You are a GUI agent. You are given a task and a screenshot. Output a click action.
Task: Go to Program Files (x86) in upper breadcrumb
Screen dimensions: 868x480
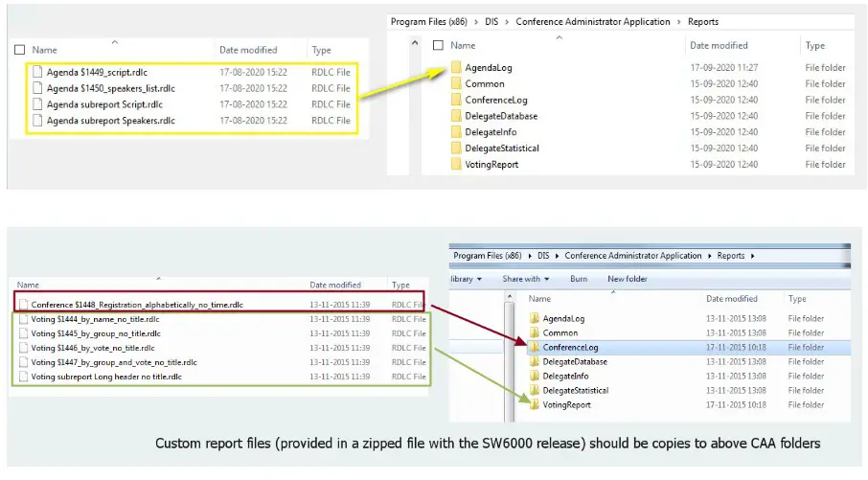(429, 22)
